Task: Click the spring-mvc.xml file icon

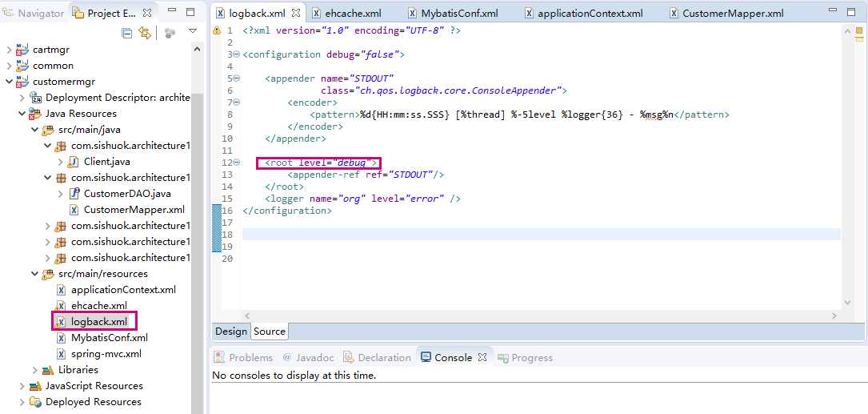Action: tap(61, 354)
